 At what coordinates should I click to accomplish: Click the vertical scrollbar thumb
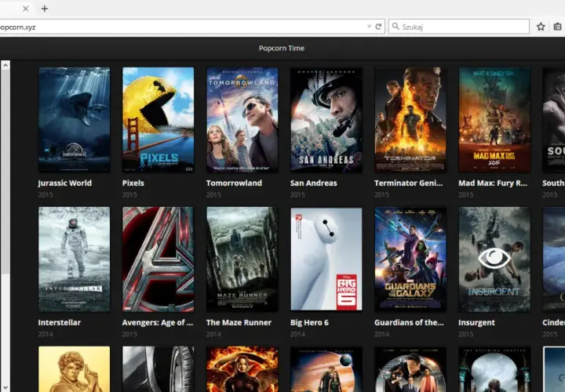[x=5, y=172]
